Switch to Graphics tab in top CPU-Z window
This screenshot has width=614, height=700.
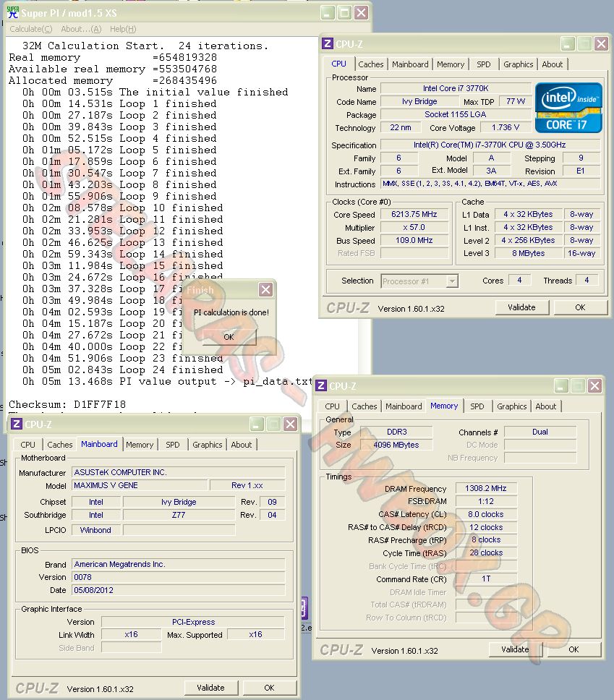tap(518, 64)
